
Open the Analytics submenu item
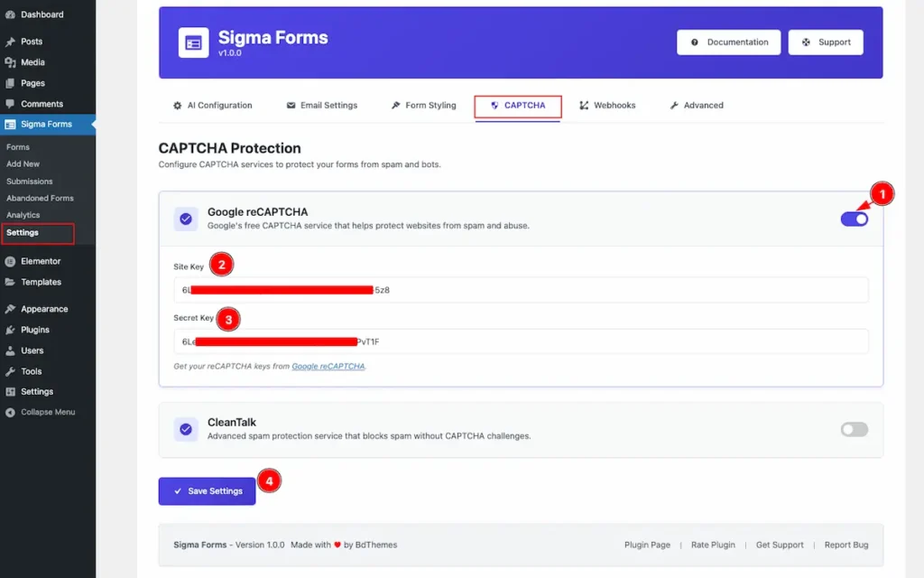point(23,215)
